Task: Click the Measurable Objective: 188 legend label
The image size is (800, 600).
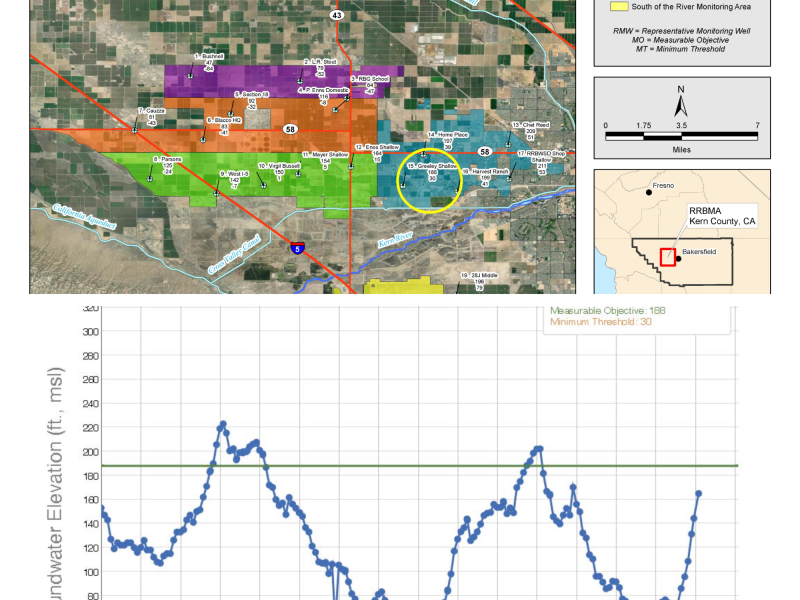Action: 607,311
